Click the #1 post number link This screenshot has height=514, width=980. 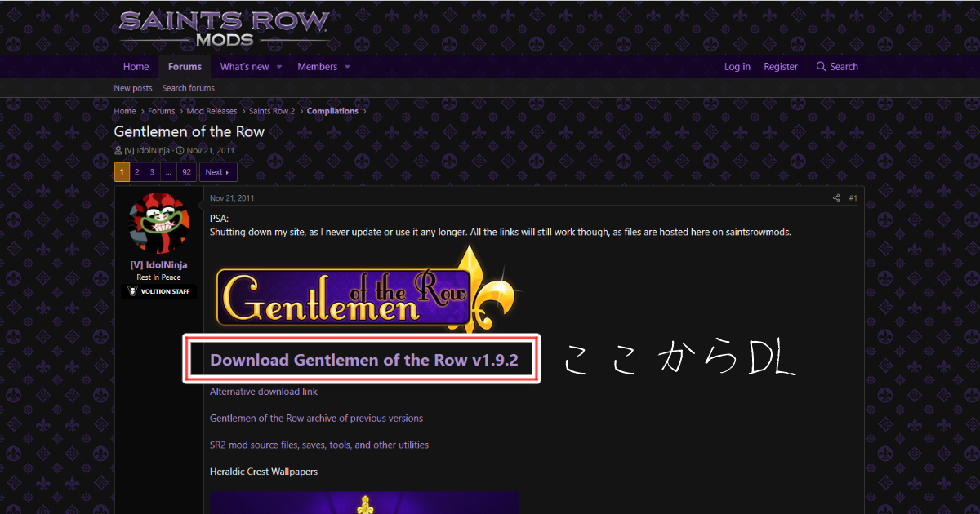853,198
